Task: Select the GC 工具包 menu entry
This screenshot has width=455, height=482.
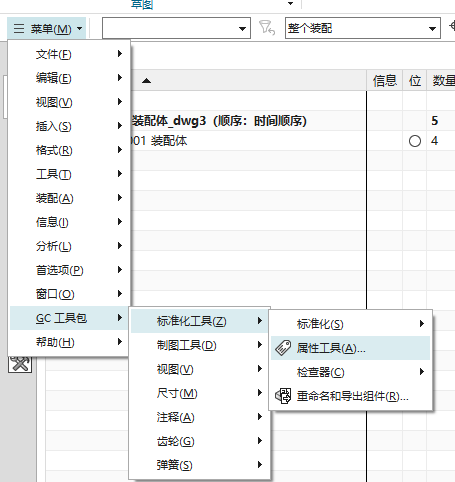Action: [69, 318]
